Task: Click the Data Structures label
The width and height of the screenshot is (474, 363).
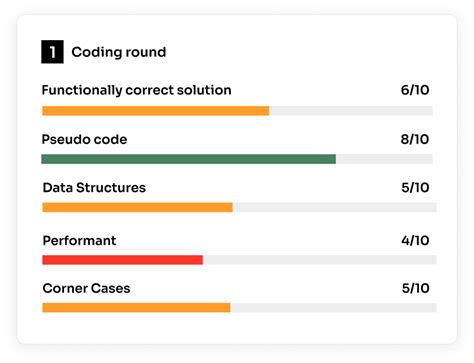Action: (x=94, y=188)
